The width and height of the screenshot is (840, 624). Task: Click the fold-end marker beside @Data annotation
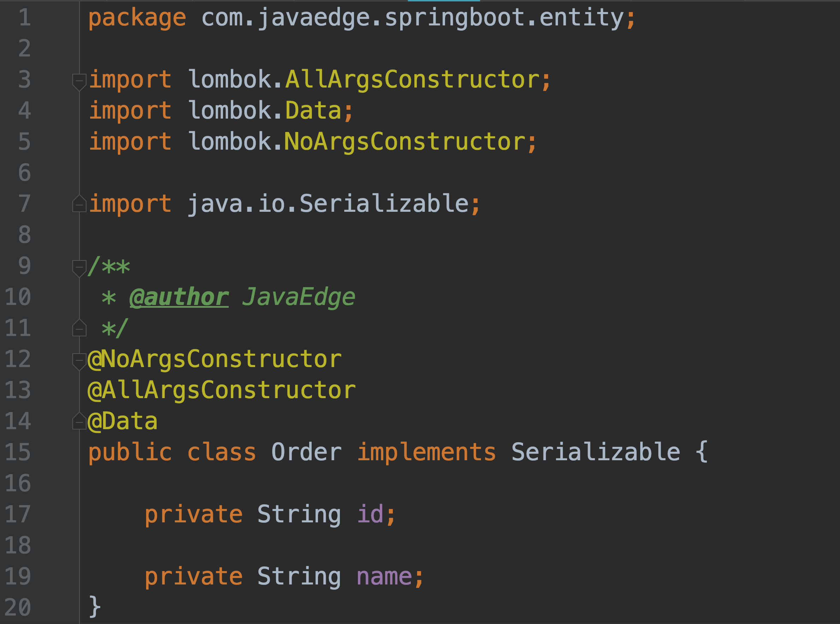point(79,422)
